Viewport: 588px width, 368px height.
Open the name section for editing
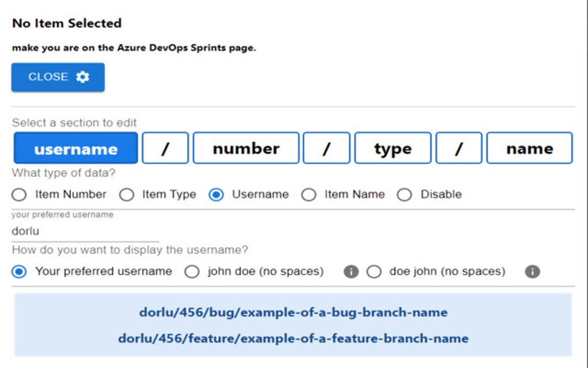pos(529,148)
